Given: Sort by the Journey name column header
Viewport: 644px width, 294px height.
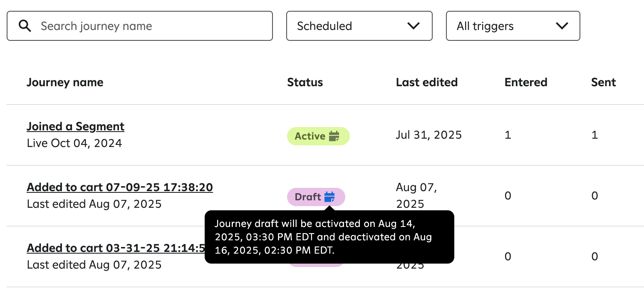Looking at the screenshot, I should point(65,82).
